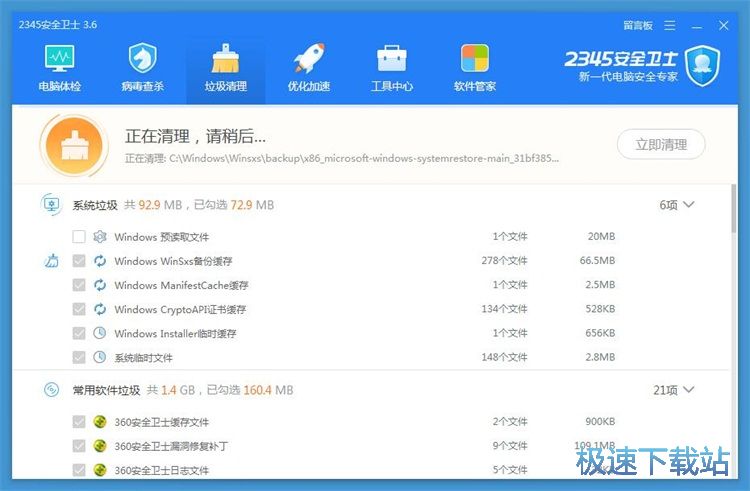Switch to the 病毒查杀 tab label

pos(143,87)
